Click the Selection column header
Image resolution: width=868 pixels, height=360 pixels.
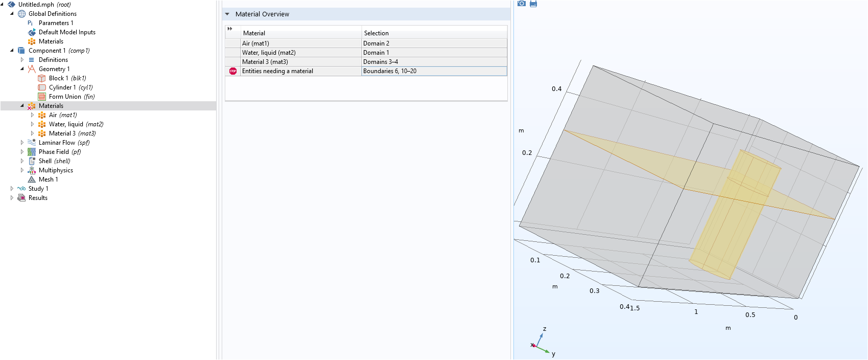pyautogui.click(x=376, y=33)
